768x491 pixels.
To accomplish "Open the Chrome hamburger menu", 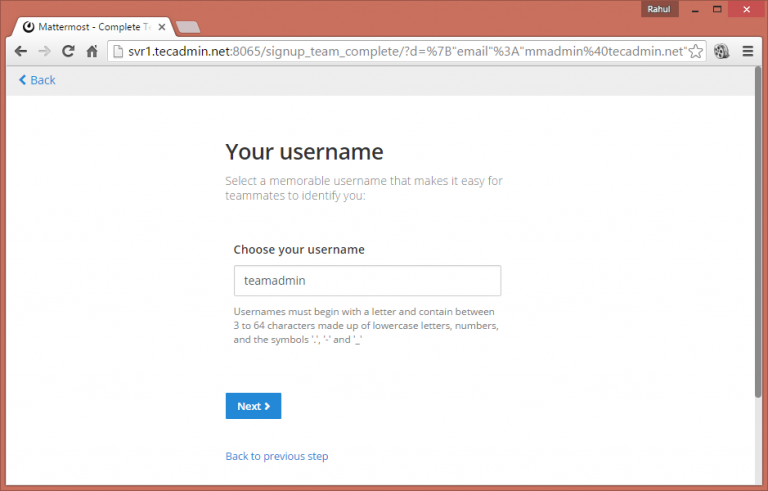I will [x=748, y=51].
